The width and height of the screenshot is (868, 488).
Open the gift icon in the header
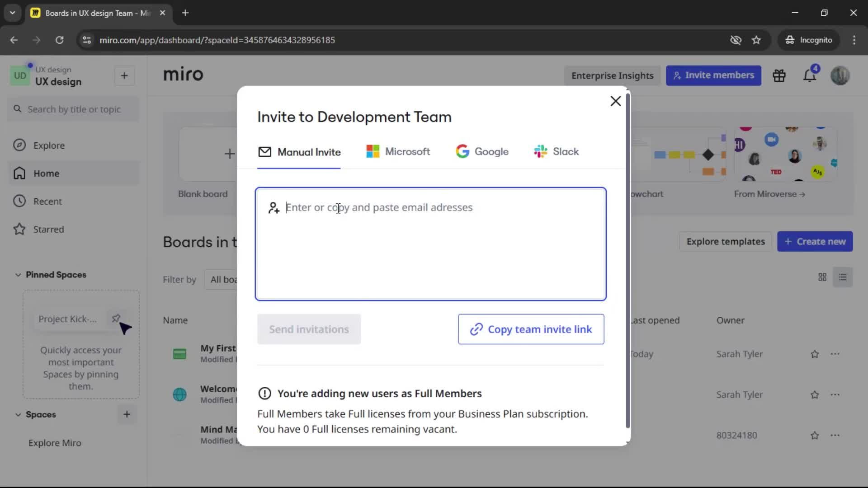[779, 75]
